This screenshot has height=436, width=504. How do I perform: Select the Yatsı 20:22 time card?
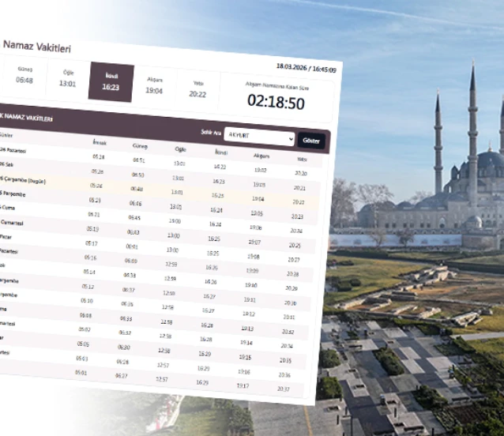pyautogui.click(x=197, y=89)
